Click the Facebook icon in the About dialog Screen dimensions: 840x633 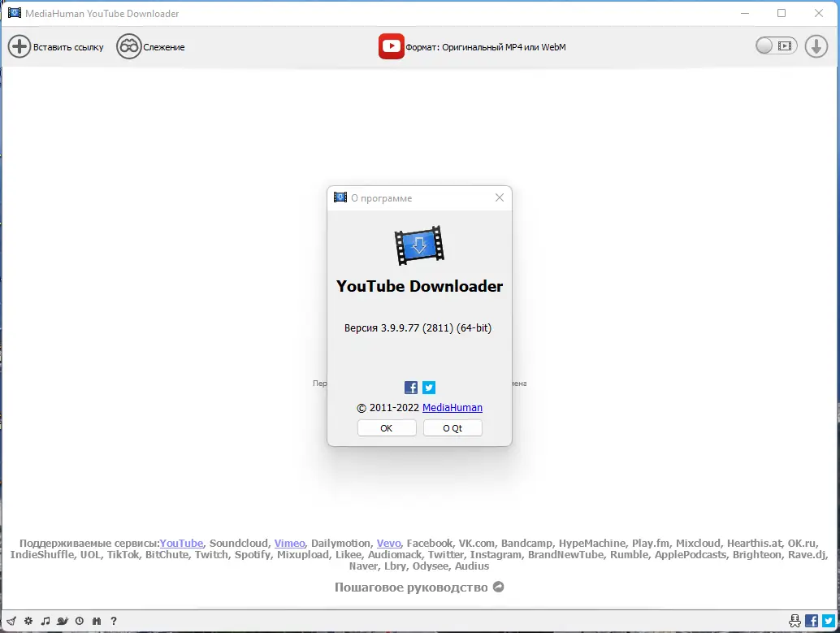point(410,388)
